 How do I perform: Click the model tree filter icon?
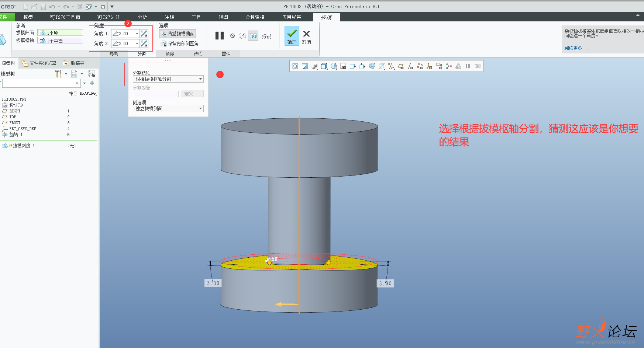[91, 74]
